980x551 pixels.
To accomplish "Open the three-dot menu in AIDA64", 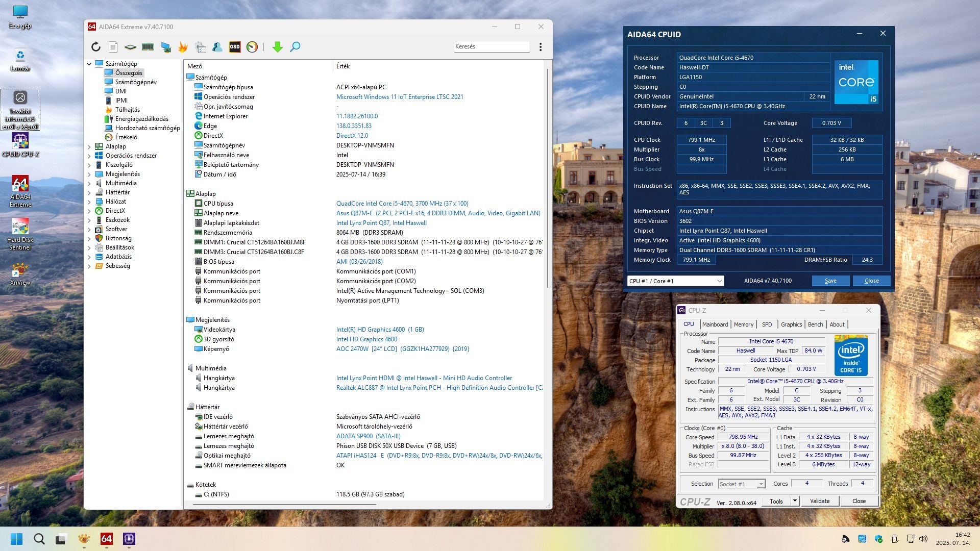I will (541, 47).
